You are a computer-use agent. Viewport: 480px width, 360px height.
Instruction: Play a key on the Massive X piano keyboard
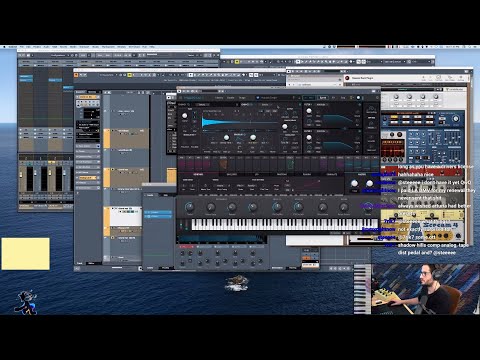pyautogui.click(x=285, y=224)
